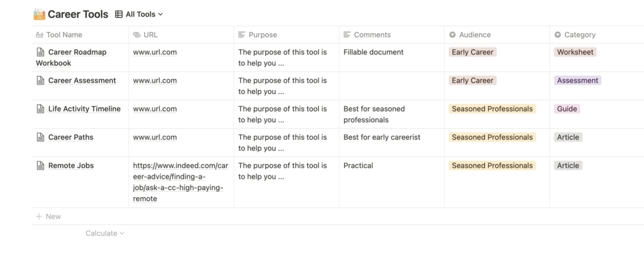
Task: Open the www.url.com link for Career Assessment
Action: [154, 81]
